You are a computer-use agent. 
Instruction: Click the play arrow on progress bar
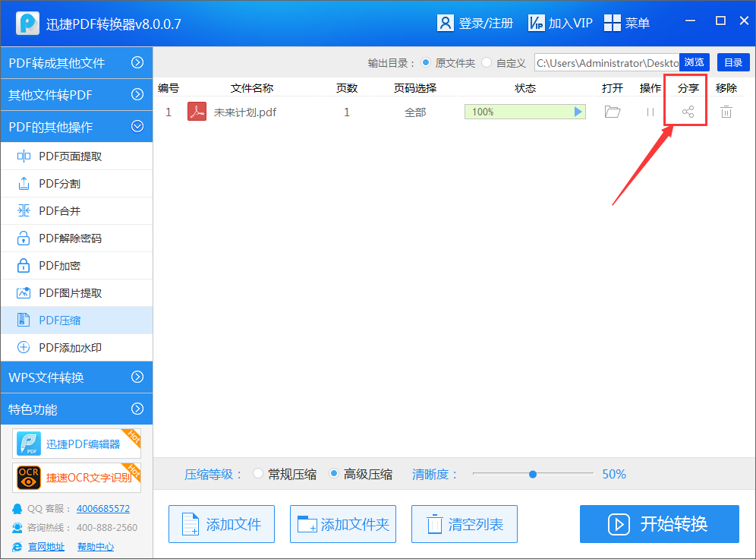tap(578, 112)
